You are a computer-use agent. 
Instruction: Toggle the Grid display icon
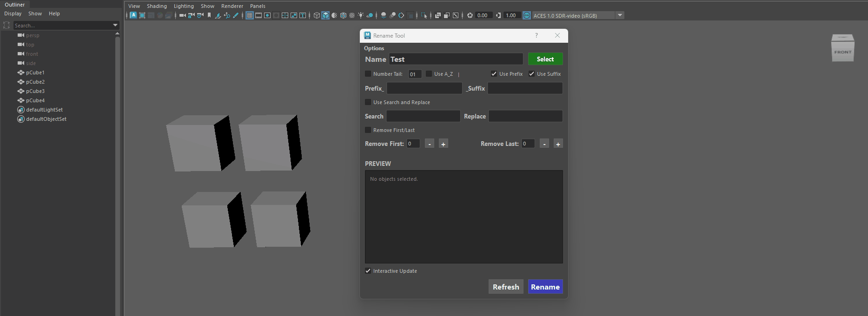[249, 15]
